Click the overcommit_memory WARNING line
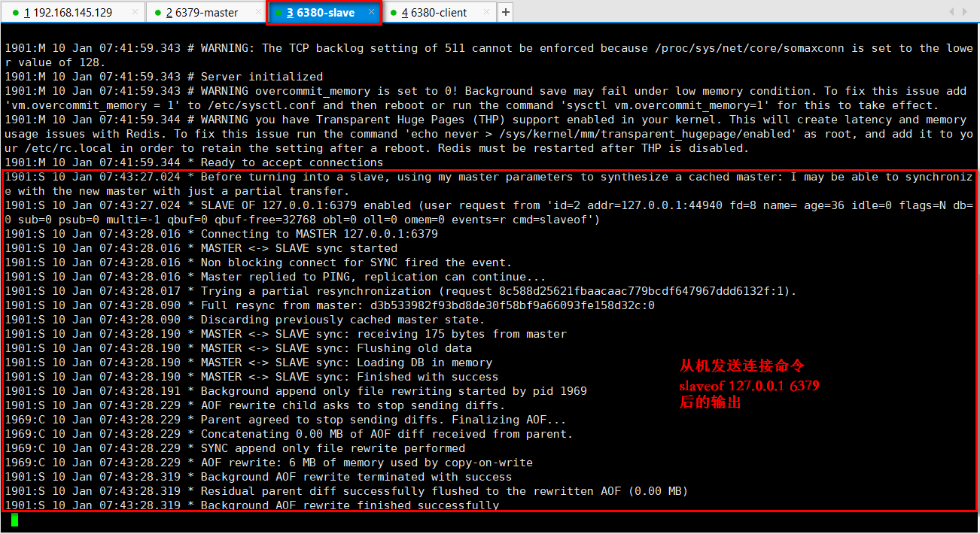Viewport: 980px width, 534px height. tap(485, 98)
